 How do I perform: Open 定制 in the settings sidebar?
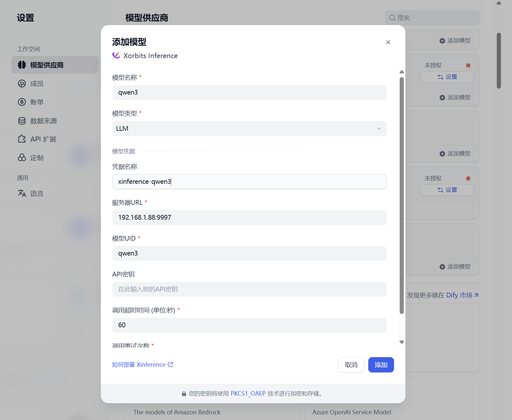coord(55,157)
